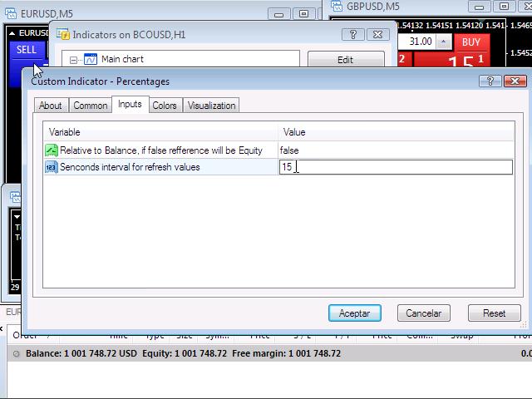The height and width of the screenshot is (399, 532).
Task: Click help button in Custom Indicator dialog
Action: [x=490, y=81]
